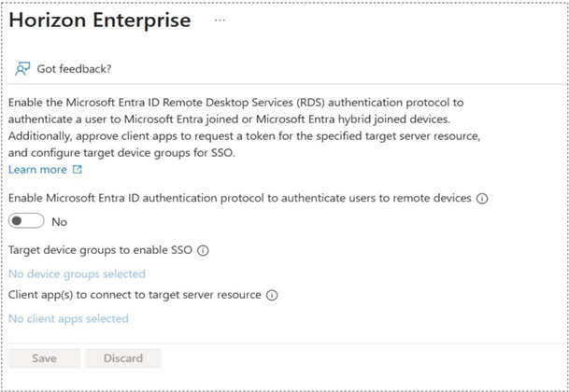569x392 pixels.
Task: Click the Save button
Action: (44, 358)
